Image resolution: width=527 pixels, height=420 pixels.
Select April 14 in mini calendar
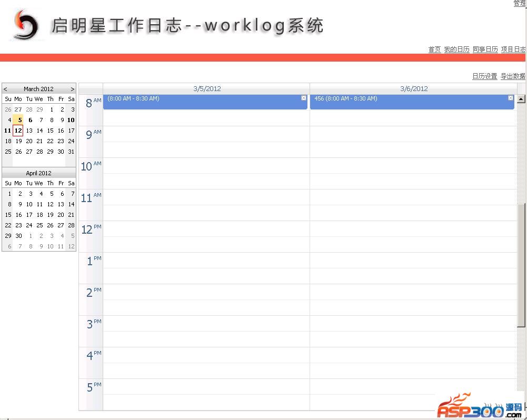[71, 204]
